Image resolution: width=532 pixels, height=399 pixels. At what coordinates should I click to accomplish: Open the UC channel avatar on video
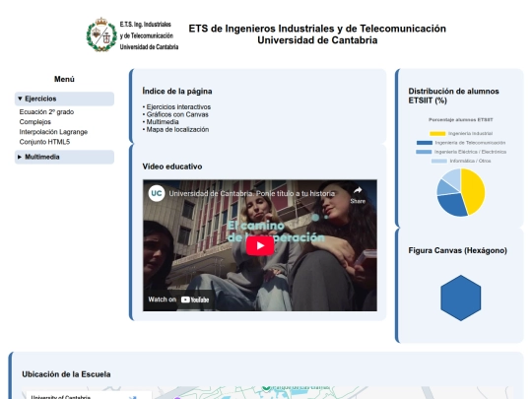click(x=157, y=193)
